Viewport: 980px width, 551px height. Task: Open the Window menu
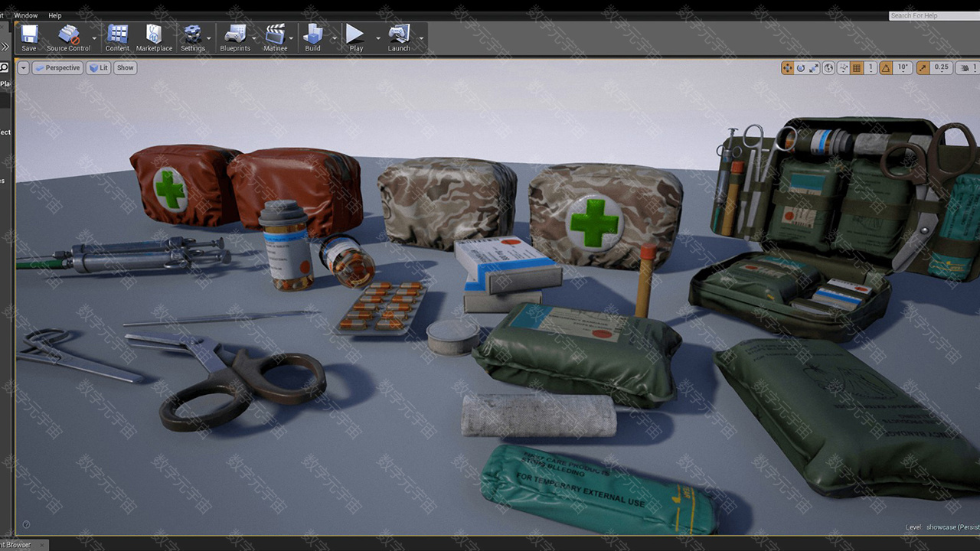(x=25, y=15)
